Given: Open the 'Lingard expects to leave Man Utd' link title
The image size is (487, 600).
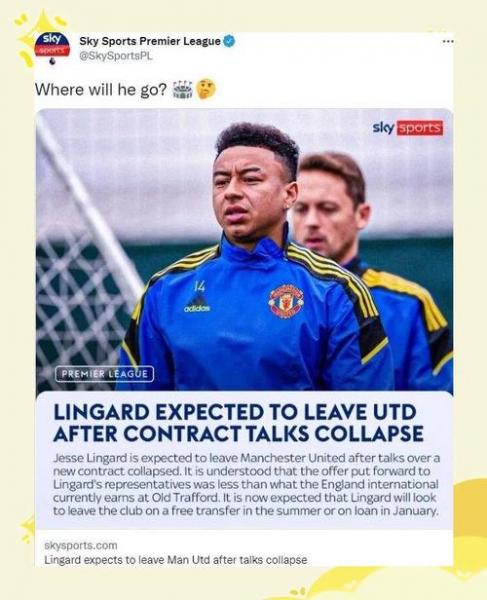Looking at the screenshot, I should click(176, 560).
